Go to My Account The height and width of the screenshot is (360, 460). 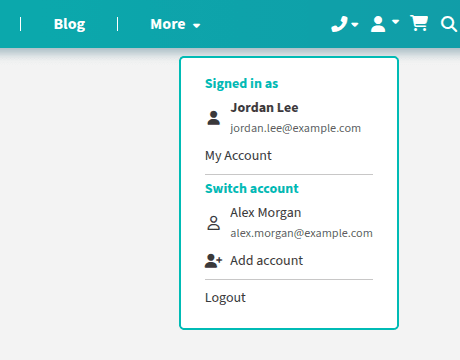238,156
